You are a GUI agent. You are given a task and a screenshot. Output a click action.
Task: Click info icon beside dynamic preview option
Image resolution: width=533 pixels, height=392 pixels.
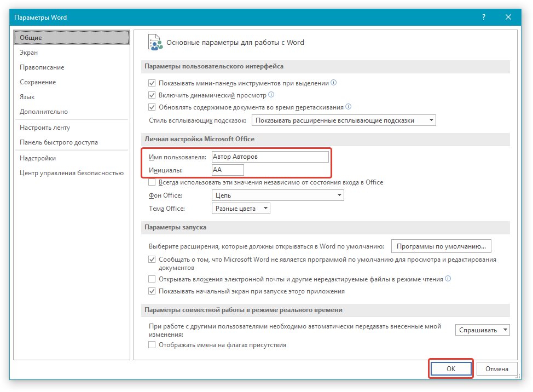pyautogui.click(x=271, y=95)
